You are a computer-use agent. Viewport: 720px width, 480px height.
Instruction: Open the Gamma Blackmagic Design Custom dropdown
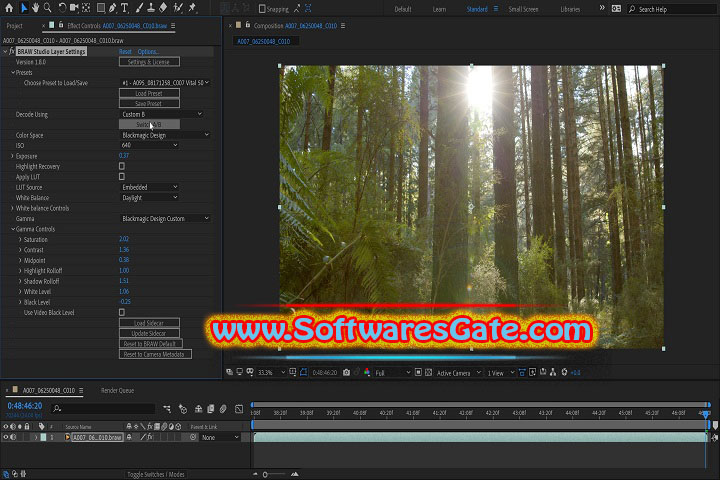(x=165, y=219)
